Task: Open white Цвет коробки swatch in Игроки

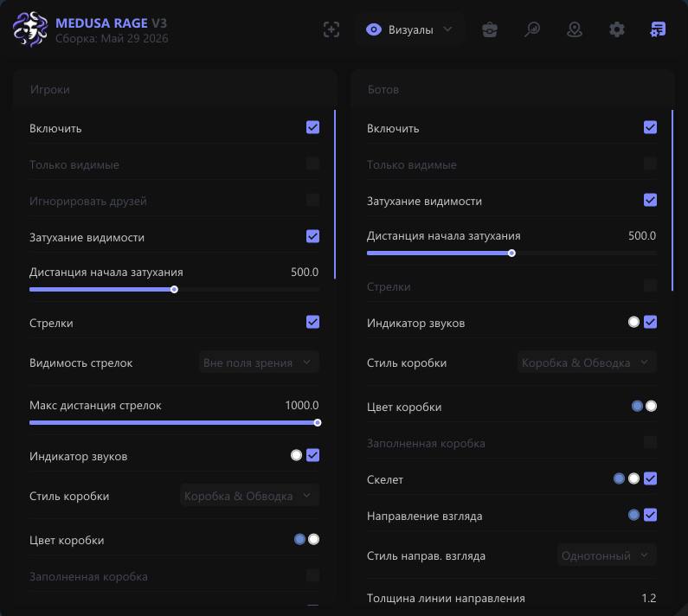Action: click(314, 539)
